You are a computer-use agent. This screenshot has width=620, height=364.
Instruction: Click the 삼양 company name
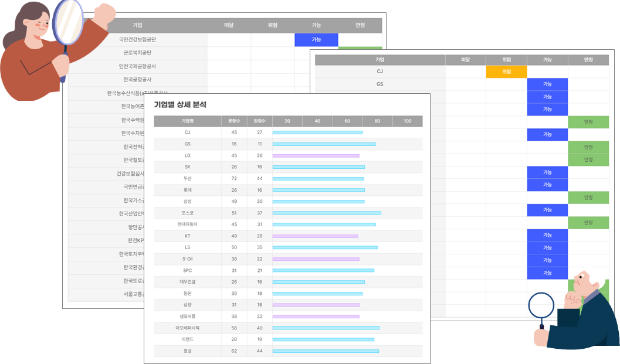(188, 305)
